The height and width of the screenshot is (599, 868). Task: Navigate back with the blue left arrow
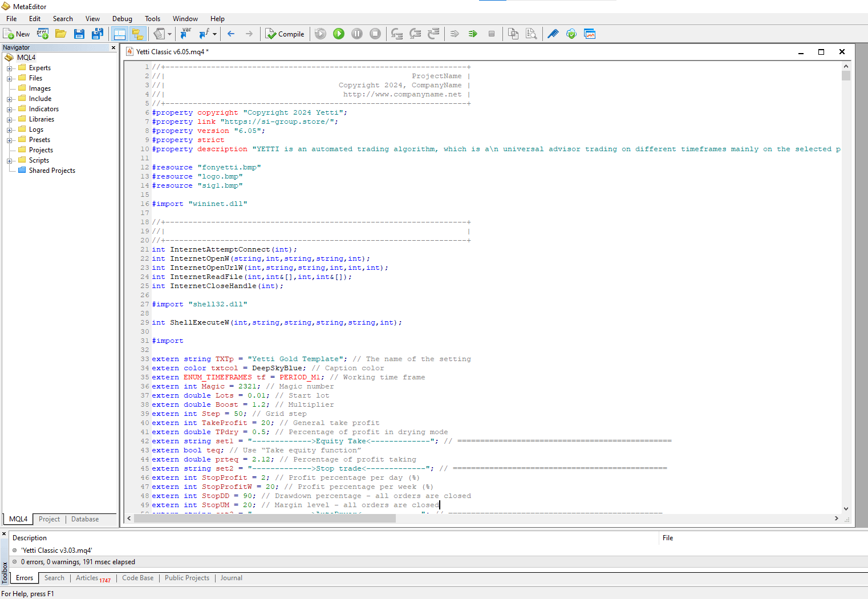point(231,34)
